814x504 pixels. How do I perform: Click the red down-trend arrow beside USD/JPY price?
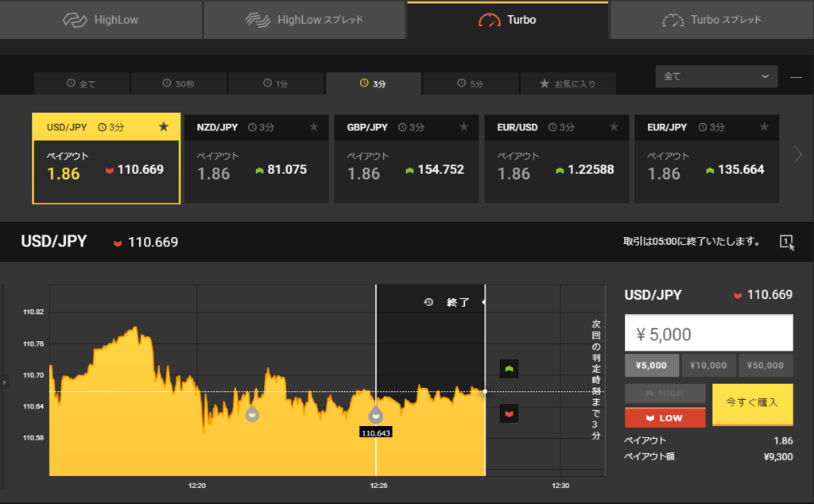coord(118,242)
